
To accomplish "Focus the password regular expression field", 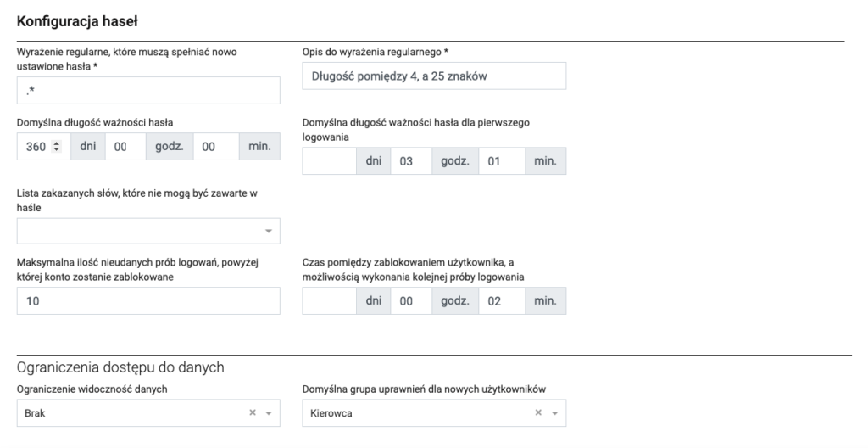I will 148,90.
